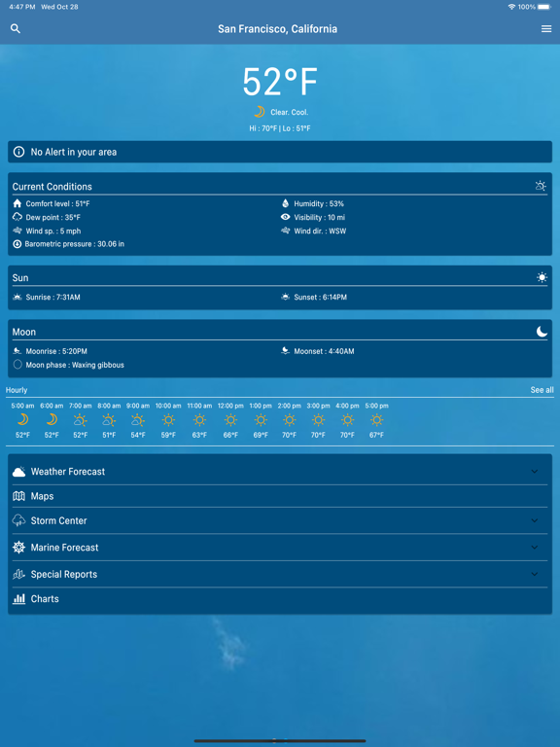Tap the 7:00 am partly sunny icon
This screenshot has height=747, width=560.
[x=80, y=420]
